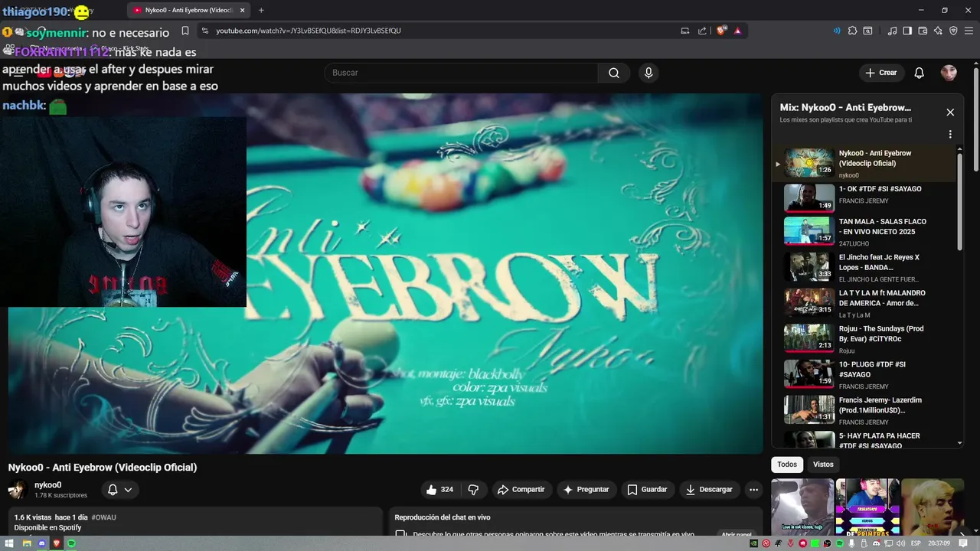
Task: Select current Nykoo0 - Anti Eyebrow playlist item
Action: 865,163
